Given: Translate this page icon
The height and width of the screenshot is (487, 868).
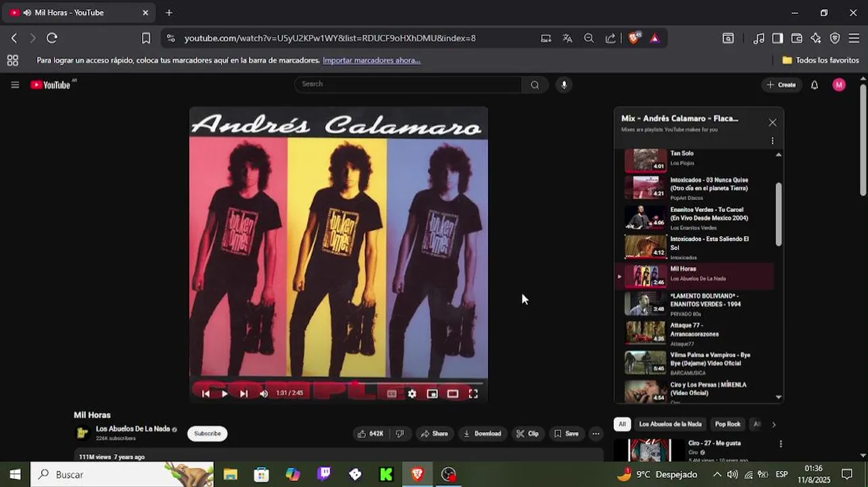Looking at the screenshot, I should (567, 38).
